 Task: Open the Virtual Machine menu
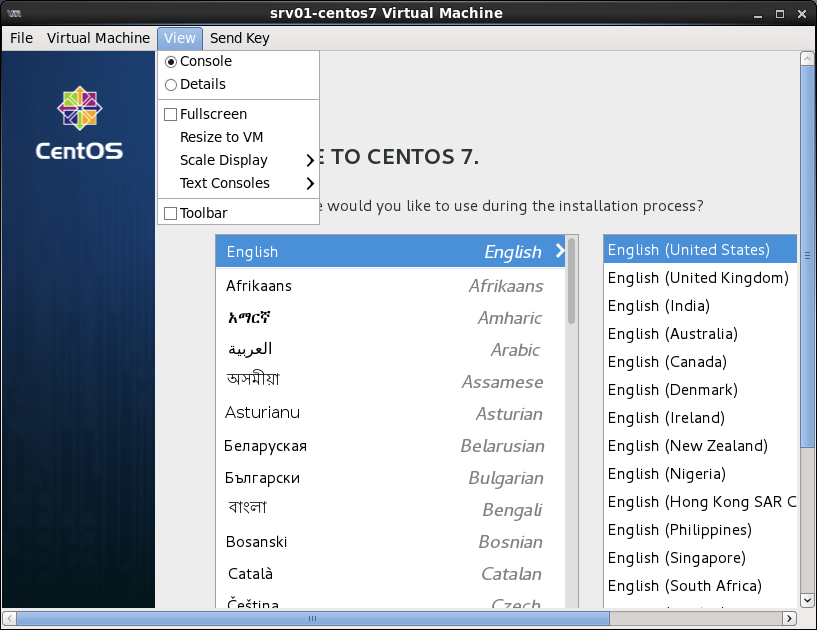(98, 38)
